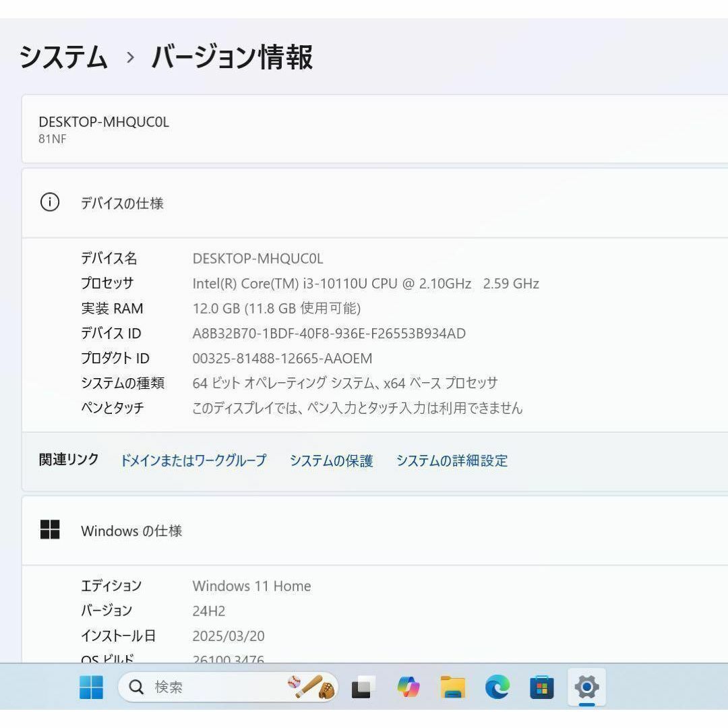The height and width of the screenshot is (728, 728).
Task: Click the Windows logo beside Windows の仕様
Action: click(x=50, y=530)
